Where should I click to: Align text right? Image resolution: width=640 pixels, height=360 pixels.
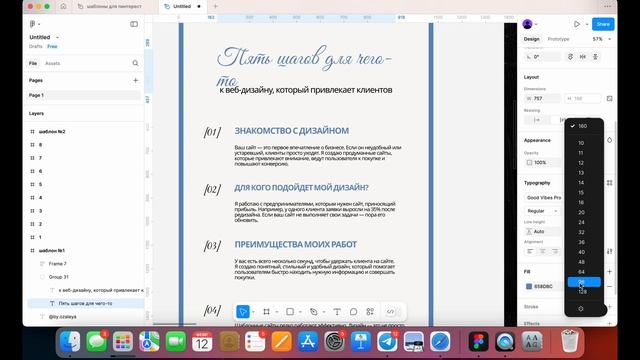[555, 251]
